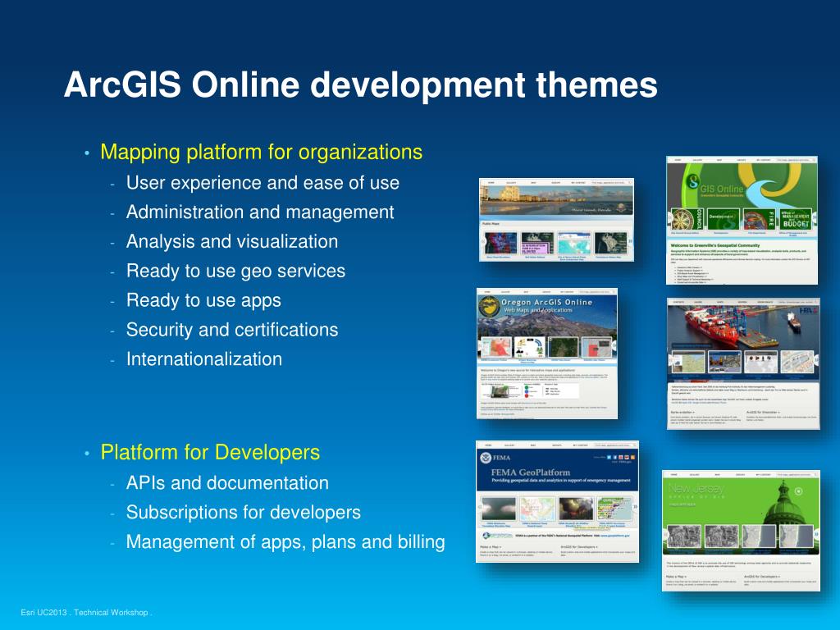
Task: Open the wildfire thumbnail in FEMA gallery
Action: (576, 509)
